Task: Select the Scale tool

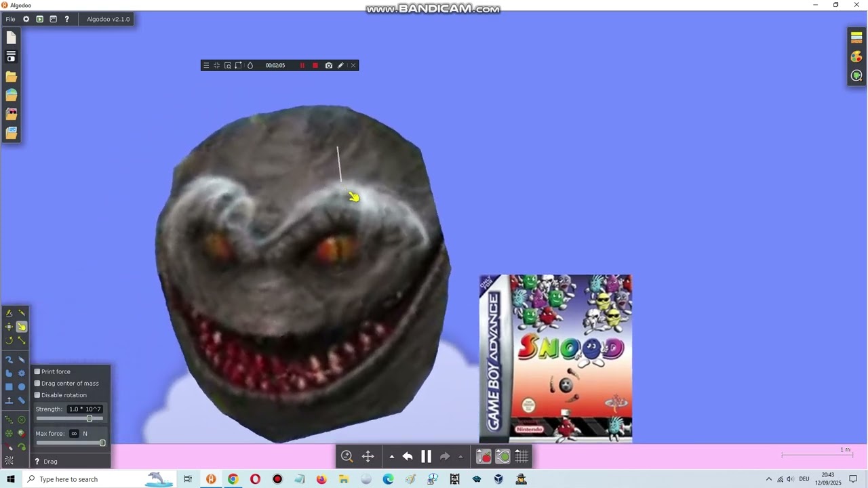Action: tap(22, 340)
